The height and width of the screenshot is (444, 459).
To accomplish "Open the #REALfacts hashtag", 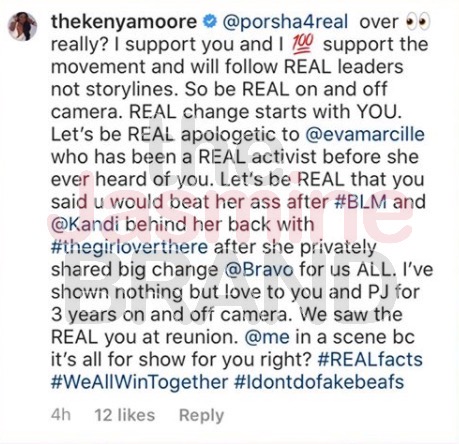I will click(x=370, y=360).
